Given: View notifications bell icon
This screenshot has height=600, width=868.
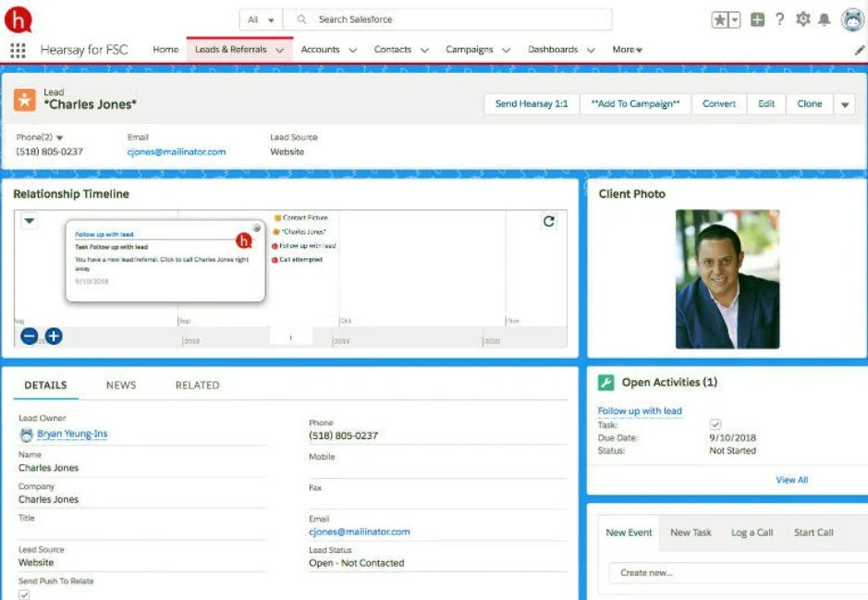Looking at the screenshot, I should coord(824,19).
